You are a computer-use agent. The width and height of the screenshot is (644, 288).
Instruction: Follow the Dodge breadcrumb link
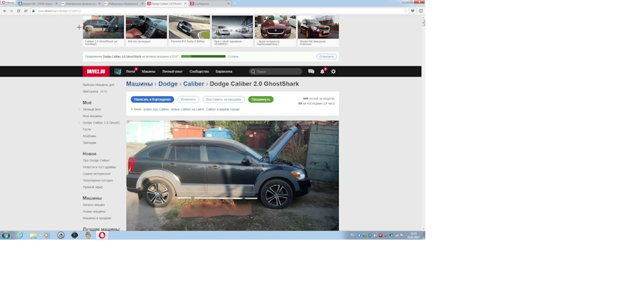coord(168,84)
